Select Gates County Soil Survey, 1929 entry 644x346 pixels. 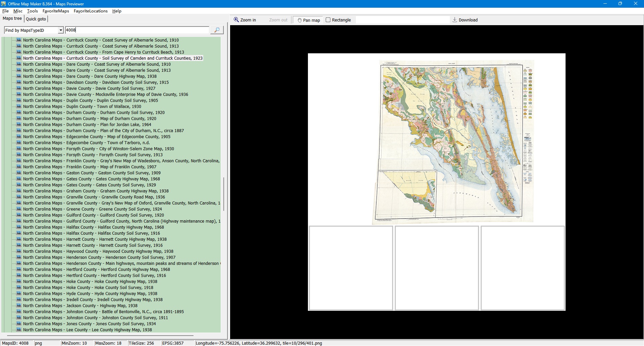click(x=89, y=185)
